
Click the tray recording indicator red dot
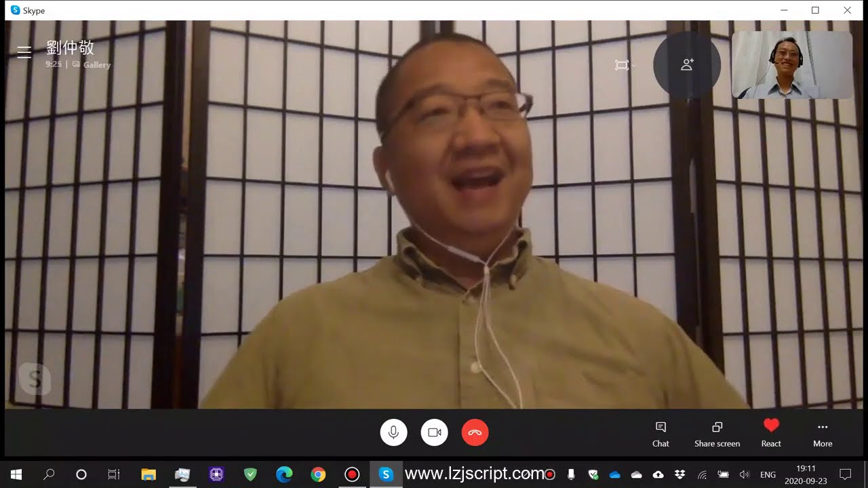coord(550,474)
